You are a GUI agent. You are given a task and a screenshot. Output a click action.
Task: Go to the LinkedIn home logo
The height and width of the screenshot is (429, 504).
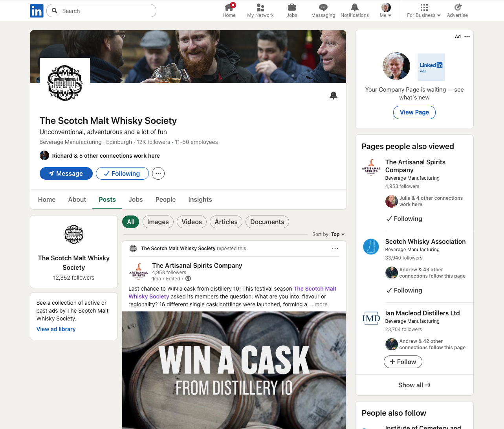tap(37, 11)
